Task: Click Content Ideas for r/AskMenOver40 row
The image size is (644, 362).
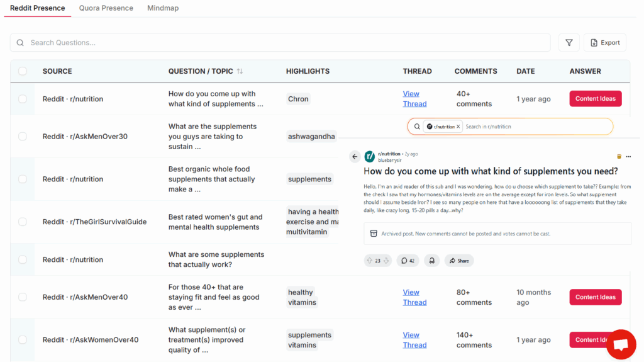Action: point(595,297)
